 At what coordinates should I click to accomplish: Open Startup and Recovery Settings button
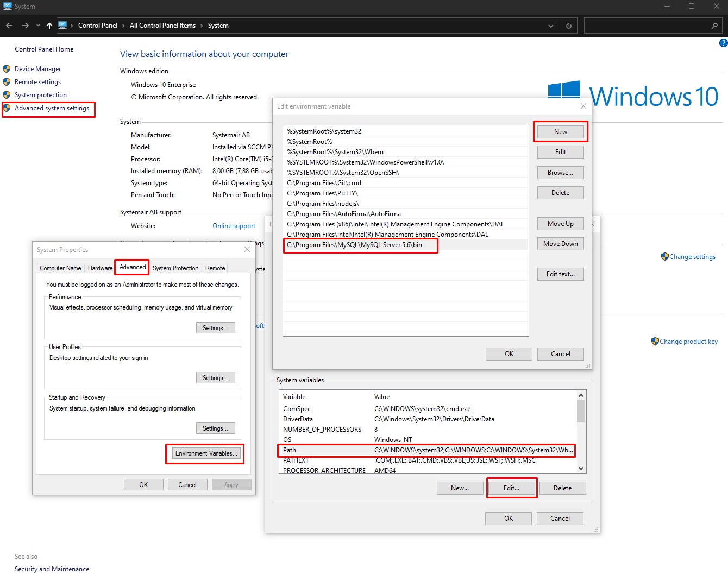pyautogui.click(x=215, y=428)
